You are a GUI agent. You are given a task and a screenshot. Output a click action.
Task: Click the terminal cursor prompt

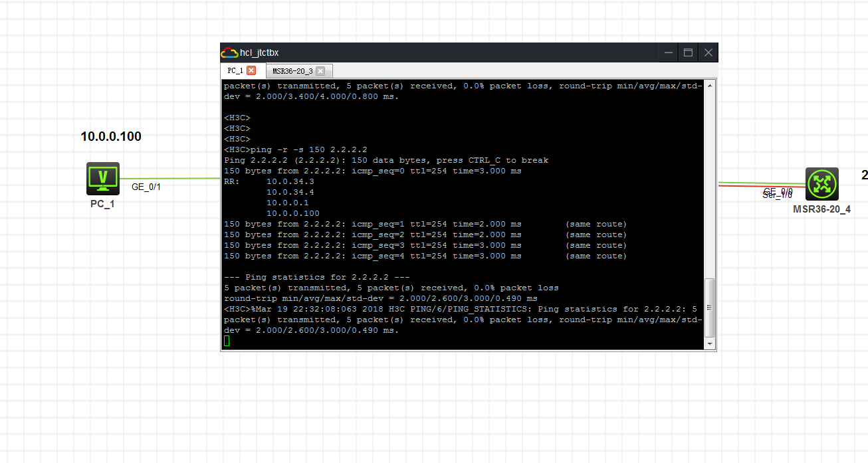pos(227,341)
